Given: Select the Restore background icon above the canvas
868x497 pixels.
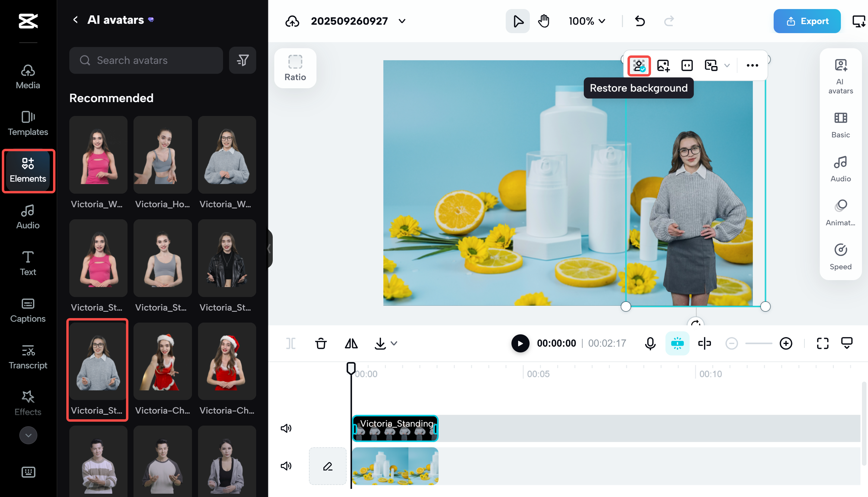Looking at the screenshot, I should click(x=639, y=66).
